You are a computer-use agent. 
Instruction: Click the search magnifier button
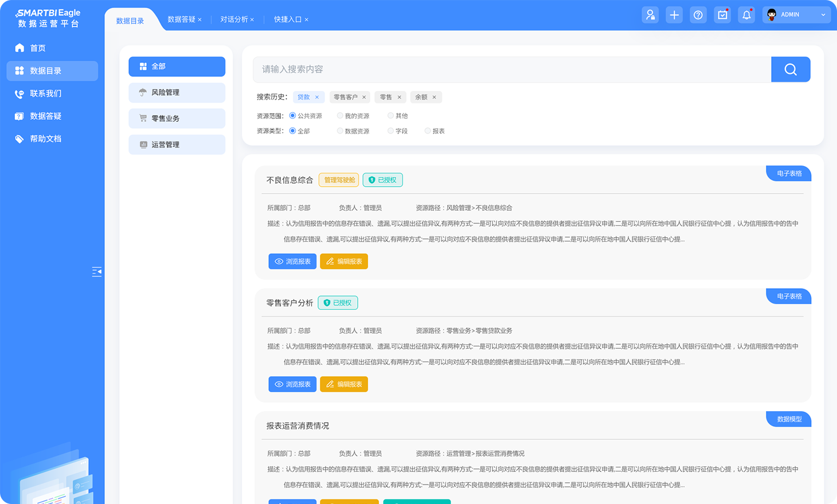point(790,69)
